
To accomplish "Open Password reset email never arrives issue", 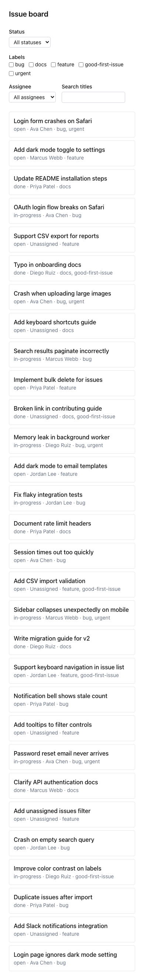I will pyautogui.click(x=72, y=757).
